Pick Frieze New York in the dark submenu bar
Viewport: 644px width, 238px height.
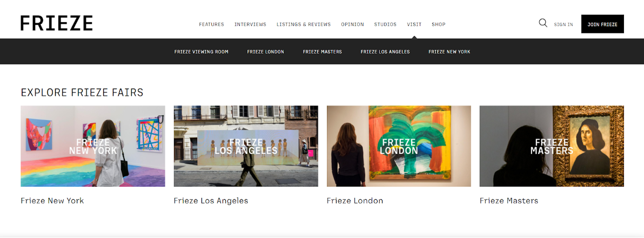click(x=450, y=52)
